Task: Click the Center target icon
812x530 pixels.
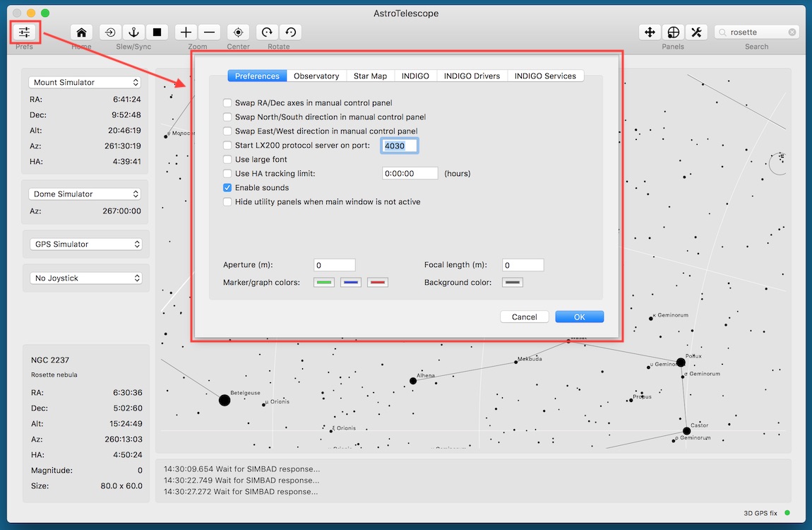Action: point(238,32)
